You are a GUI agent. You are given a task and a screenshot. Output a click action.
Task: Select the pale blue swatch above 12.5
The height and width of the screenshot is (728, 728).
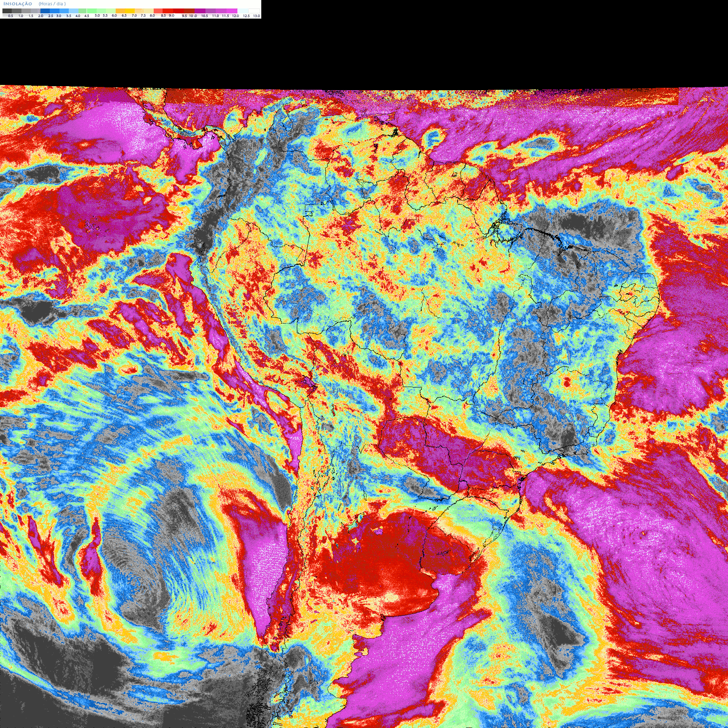tap(243, 11)
